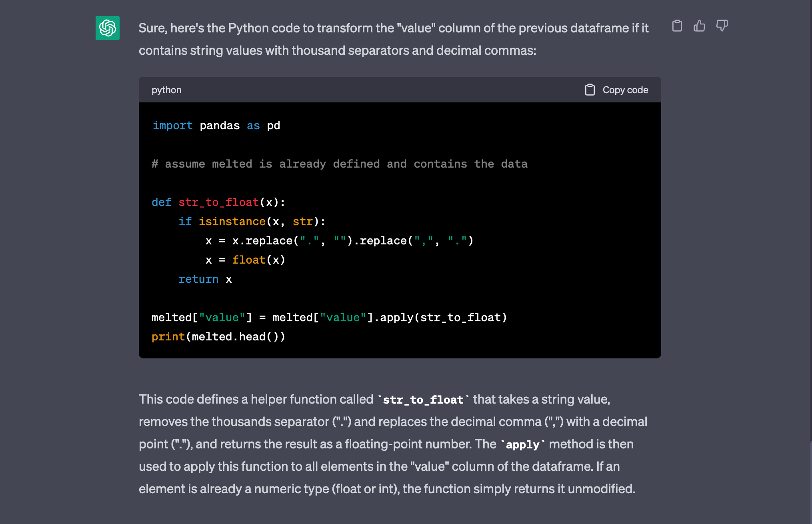Give the response a thumbs down
Screen dimensions: 812x524
(x=722, y=26)
